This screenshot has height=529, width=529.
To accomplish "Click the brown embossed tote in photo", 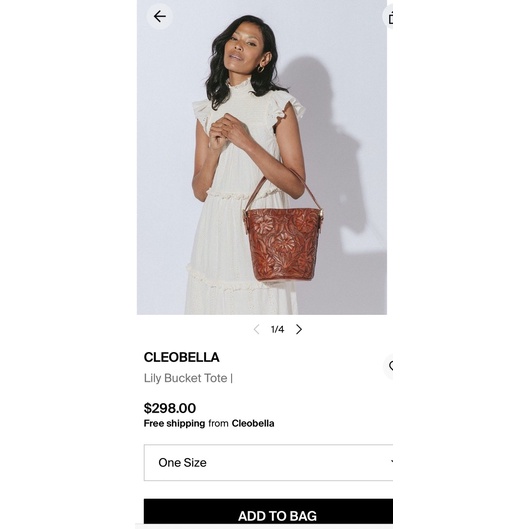I will 283,245.
